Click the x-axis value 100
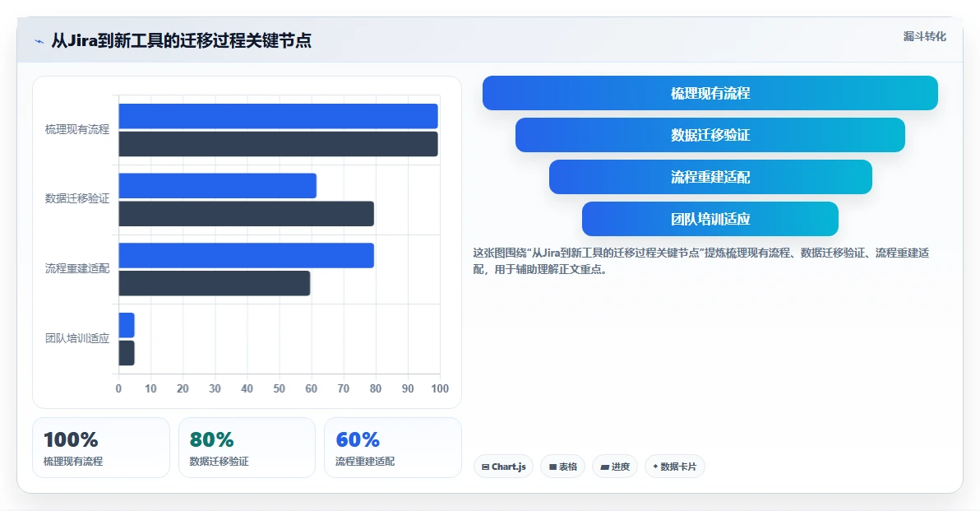Viewport: 980px width, 511px height. coord(440,388)
